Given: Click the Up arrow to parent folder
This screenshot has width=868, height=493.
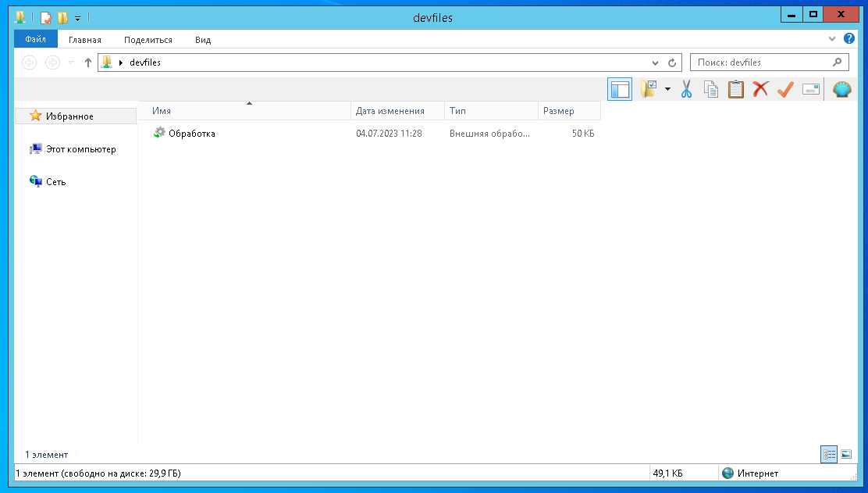Looking at the screenshot, I should pos(88,63).
